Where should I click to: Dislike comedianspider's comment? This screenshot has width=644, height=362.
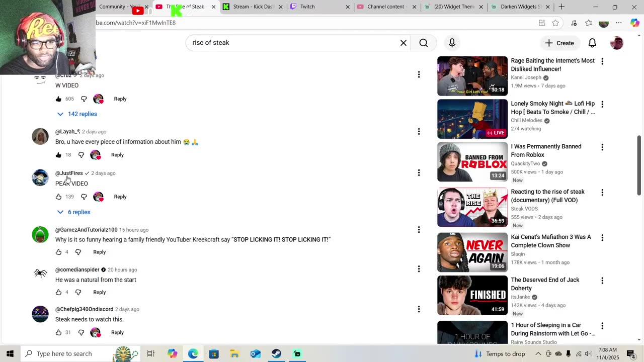click(78, 292)
